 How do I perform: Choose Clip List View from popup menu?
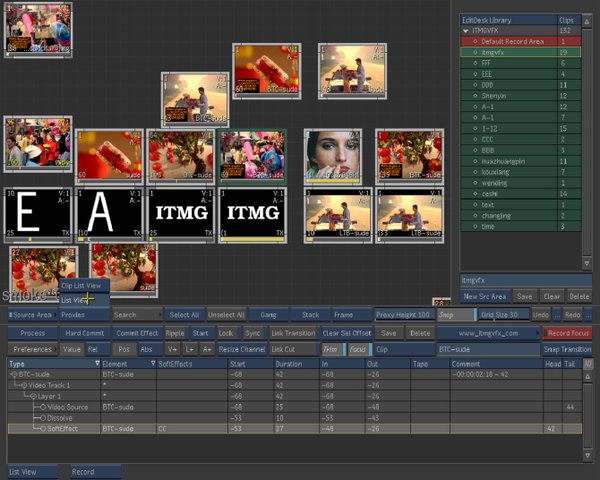point(80,286)
